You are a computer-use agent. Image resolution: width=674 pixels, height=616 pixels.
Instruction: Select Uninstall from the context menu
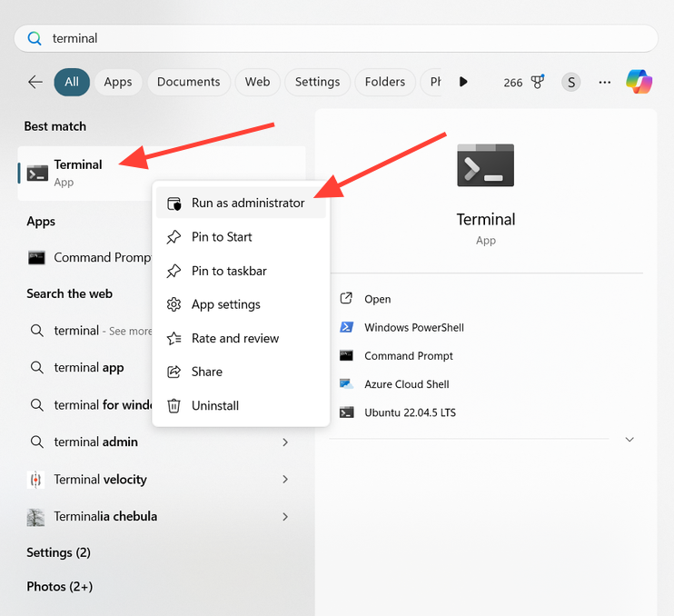(x=215, y=406)
